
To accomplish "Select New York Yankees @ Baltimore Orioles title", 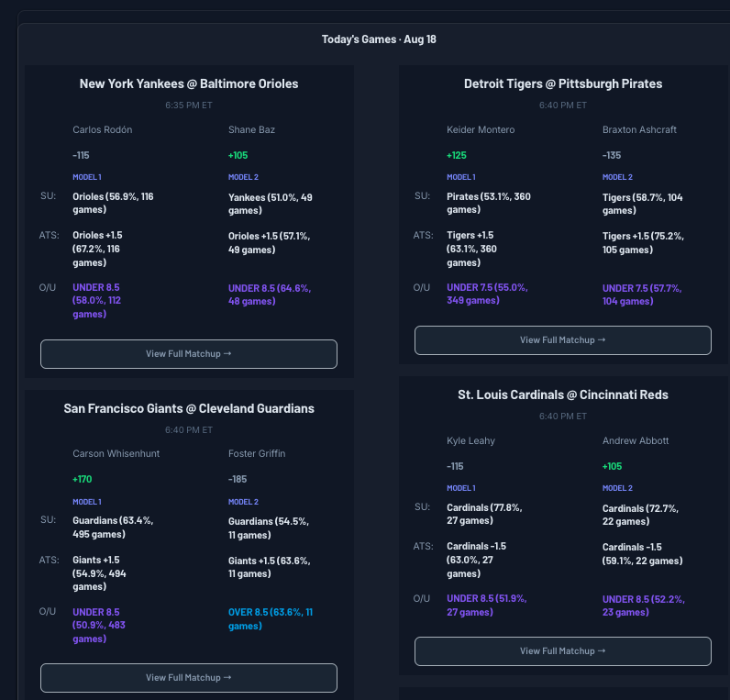I will tap(189, 83).
